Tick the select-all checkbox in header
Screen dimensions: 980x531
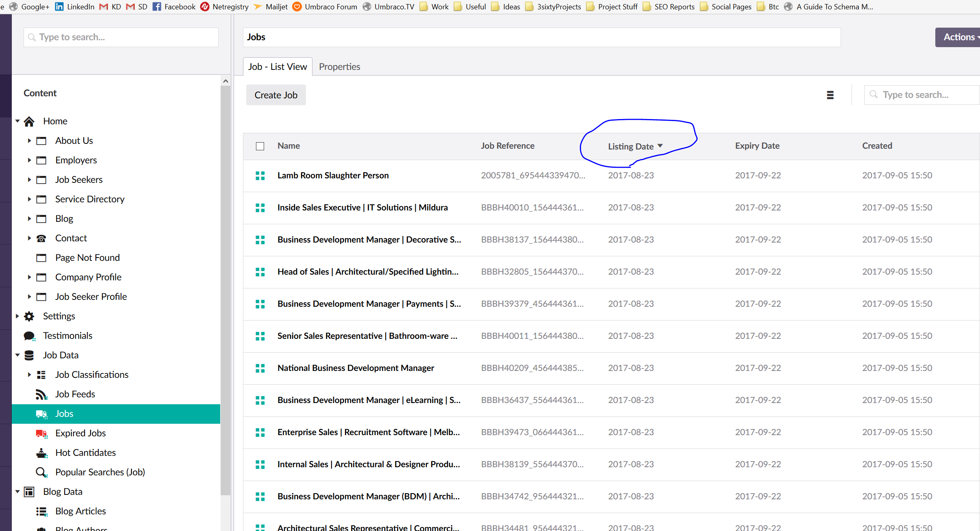coord(260,146)
